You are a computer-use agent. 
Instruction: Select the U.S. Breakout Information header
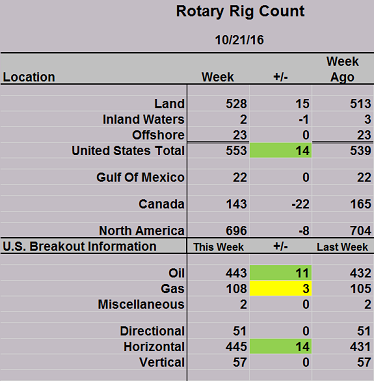pyautogui.click(x=80, y=246)
